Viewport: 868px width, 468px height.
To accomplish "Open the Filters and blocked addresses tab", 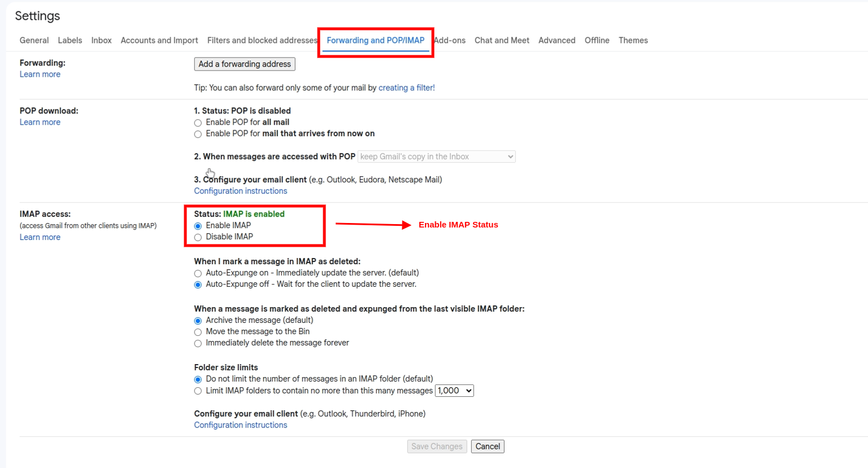I will (262, 41).
